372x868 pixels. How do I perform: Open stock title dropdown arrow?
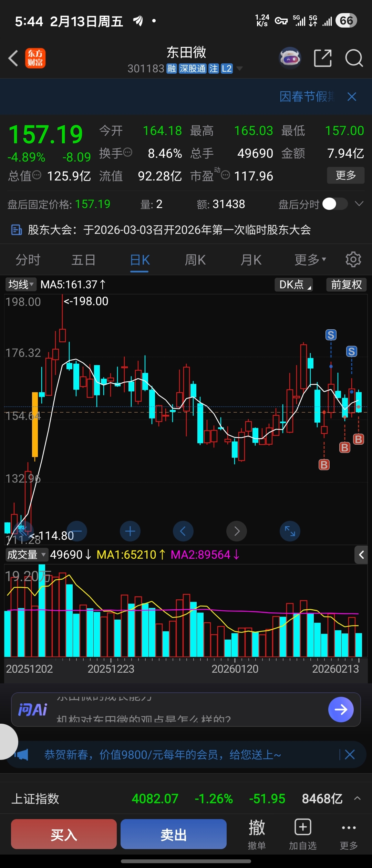coord(239,69)
